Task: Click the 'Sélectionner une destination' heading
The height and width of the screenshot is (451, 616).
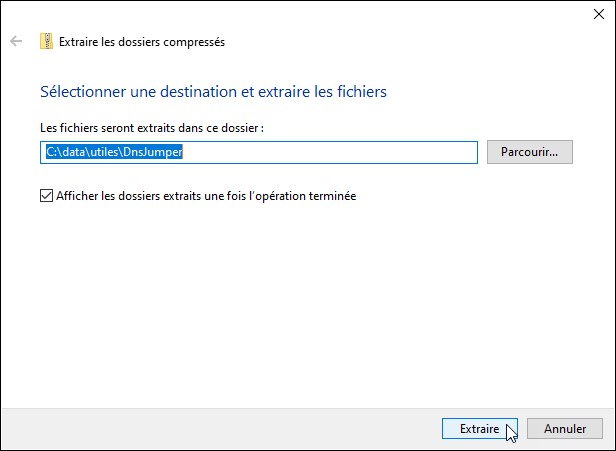Action: point(212,92)
